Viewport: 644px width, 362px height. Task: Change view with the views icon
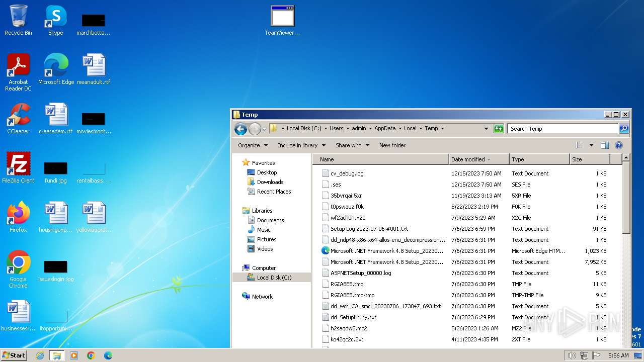pyautogui.click(x=579, y=145)
